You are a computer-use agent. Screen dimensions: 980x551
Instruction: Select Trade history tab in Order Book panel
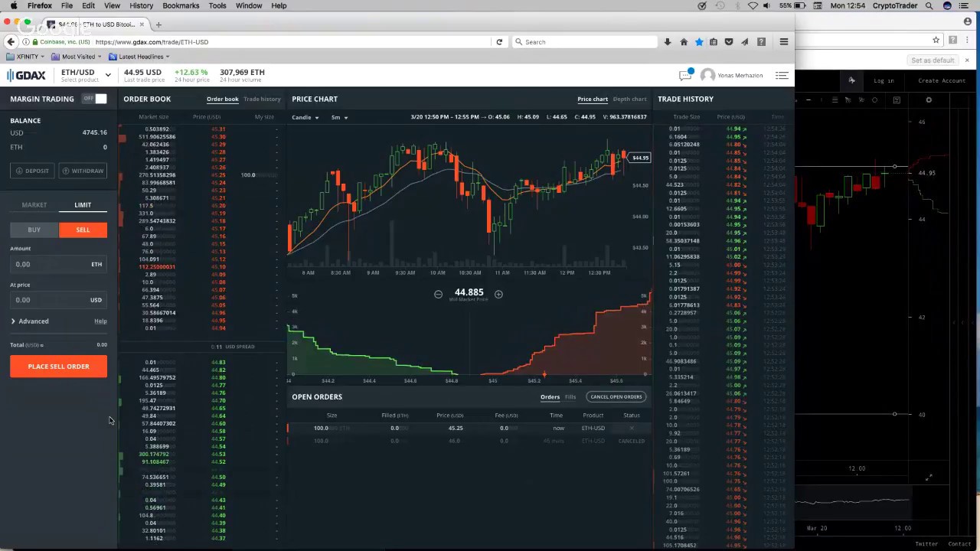tap(262, 99)
